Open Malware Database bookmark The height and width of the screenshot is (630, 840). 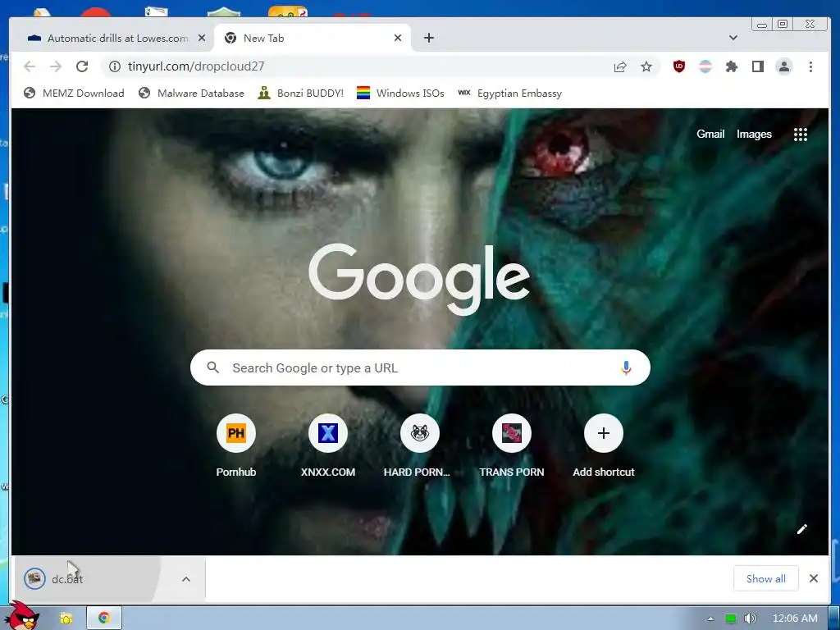[190, 94]
